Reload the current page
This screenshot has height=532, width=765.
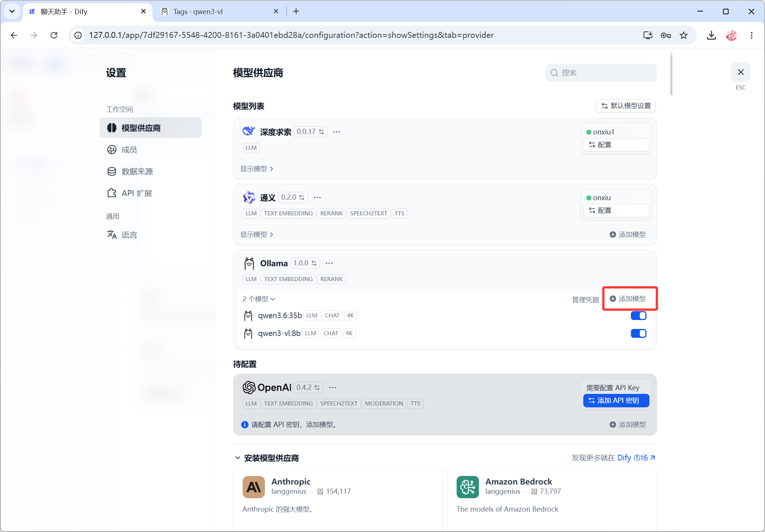54,35
